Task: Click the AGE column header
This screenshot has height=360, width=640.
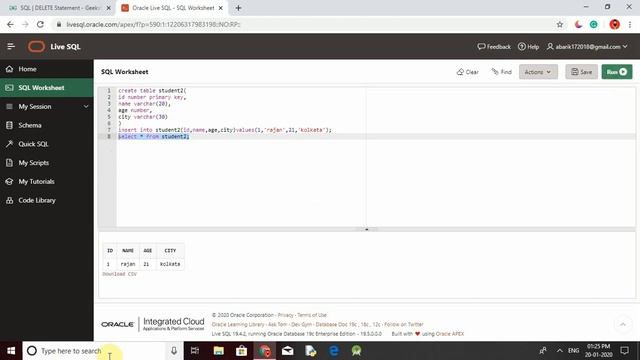Action: [148, 251]
